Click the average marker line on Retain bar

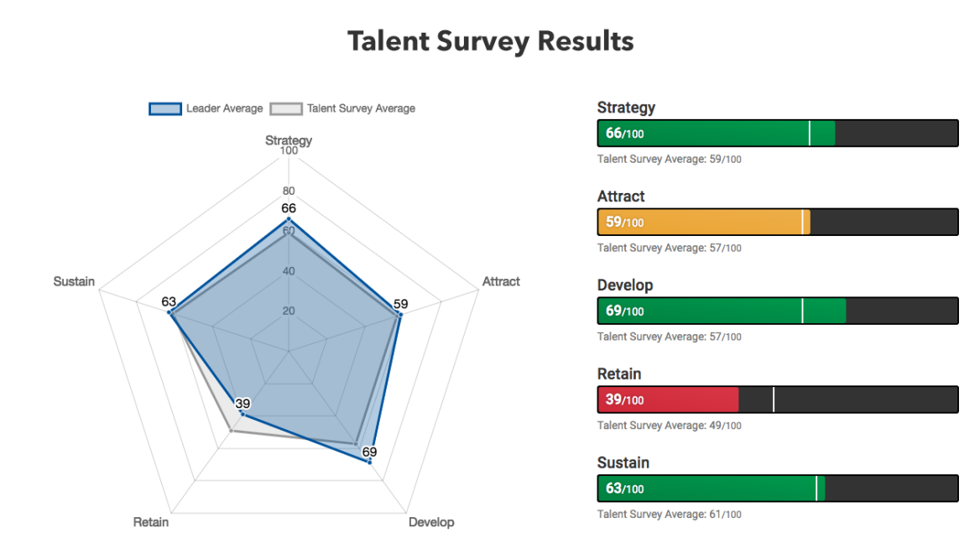774,400
